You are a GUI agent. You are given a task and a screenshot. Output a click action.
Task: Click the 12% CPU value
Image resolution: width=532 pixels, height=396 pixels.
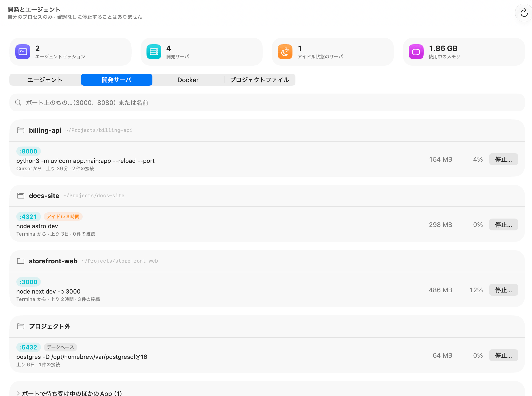[x=476, y=290]
